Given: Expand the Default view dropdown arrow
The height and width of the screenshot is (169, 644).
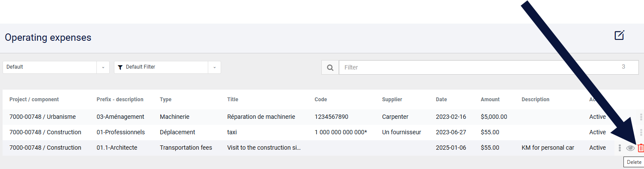Looking at the screenshot, I should click(103, 67).
